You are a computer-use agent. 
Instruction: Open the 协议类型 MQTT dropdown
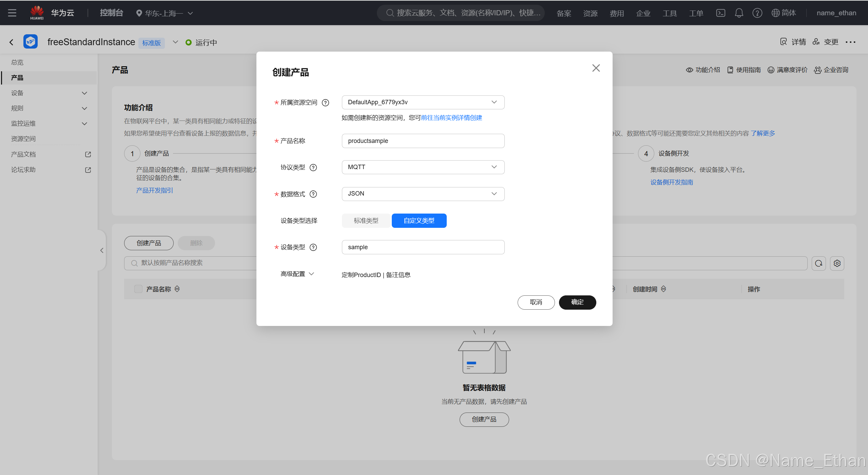point(423,167)
